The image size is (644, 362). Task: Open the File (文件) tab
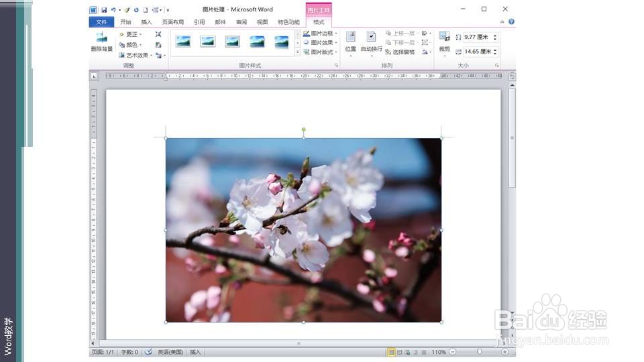(x=101, y=21)
